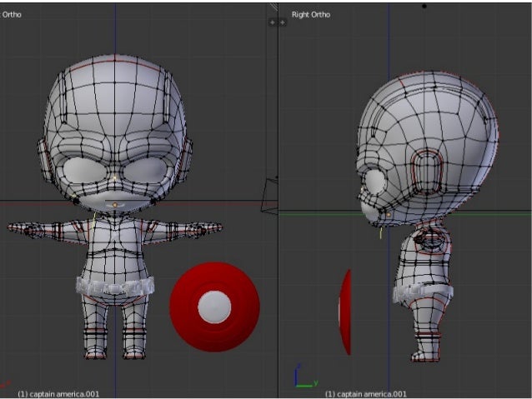Click the orange origin point on the front-view neck
The width and height of the screenshot is (532, 399).
point(115,204)
